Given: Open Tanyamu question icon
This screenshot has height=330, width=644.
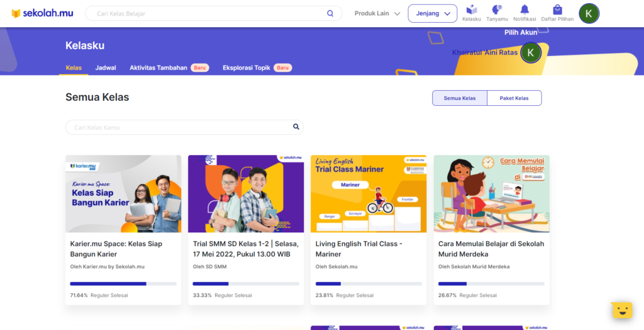Looking at the screenshot, I should tap(497, 13).
